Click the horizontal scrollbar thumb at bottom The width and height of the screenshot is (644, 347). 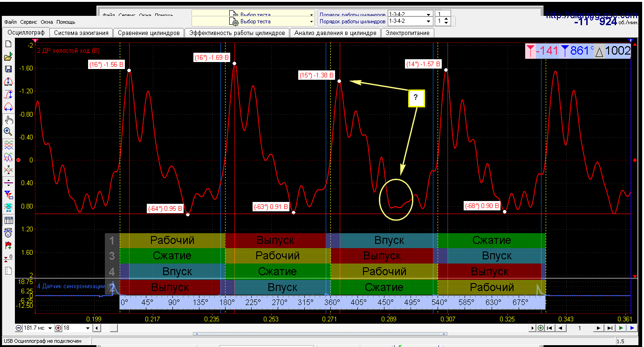(x=113, y=328)
